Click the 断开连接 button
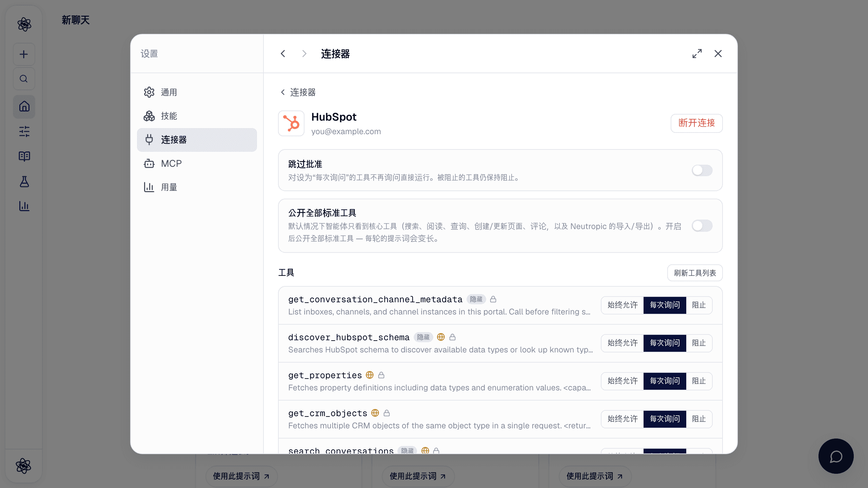 pyautogui.click(x=696, y=123)
